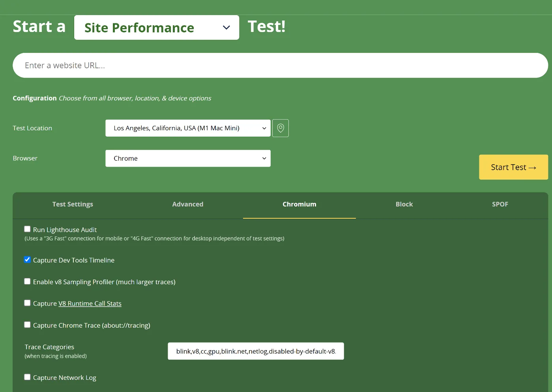Image resolution: width=552 pixels, height=392 pixels.
Task: Click the Trace Categories text field
Action: (256, 351)
